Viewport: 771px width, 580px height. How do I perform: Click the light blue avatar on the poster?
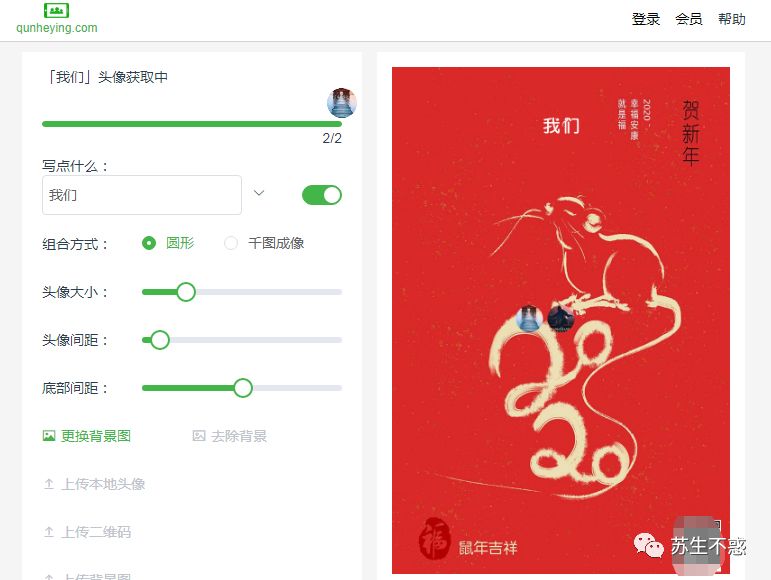pos(529,319)
